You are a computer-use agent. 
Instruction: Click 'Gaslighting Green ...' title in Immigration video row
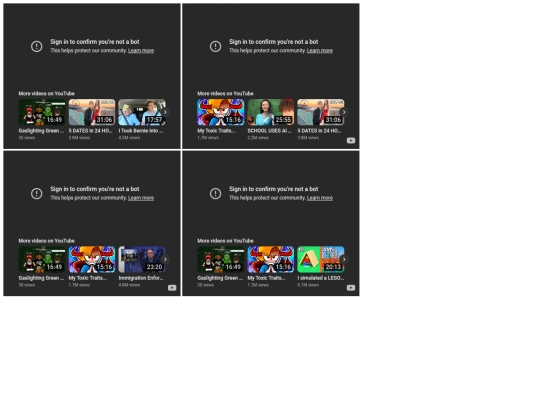coord(41,278)
